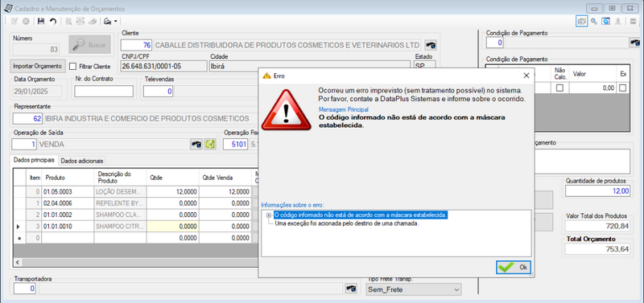Click the REPELENTE BY... description cell
Screen dimensions: 644x303
120,203
